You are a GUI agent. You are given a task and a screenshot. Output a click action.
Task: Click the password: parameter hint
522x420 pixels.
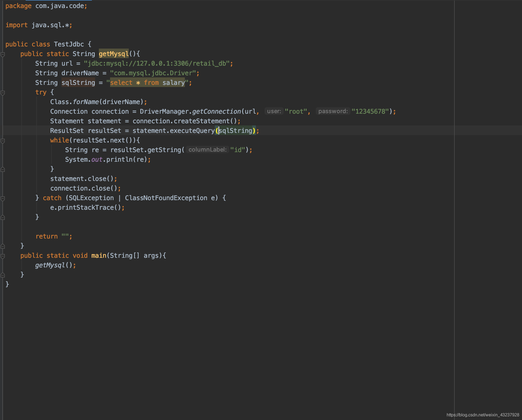point(333,111)
